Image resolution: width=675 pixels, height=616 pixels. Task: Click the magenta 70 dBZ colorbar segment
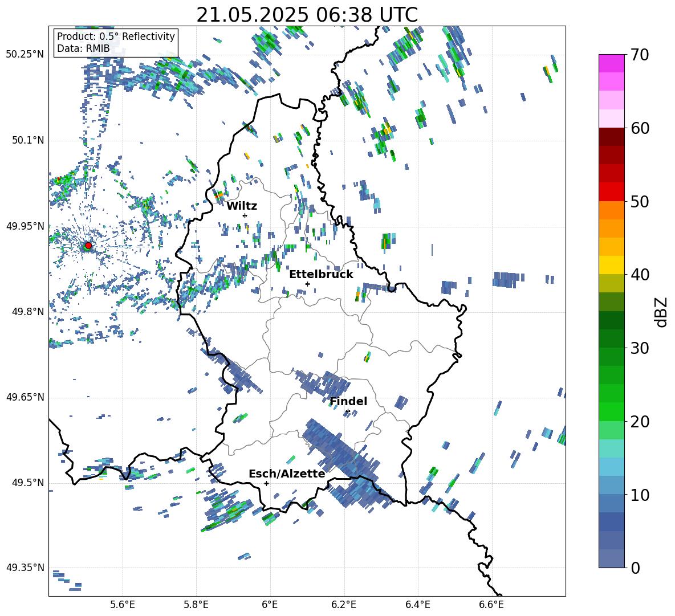(x=611, y=63)
